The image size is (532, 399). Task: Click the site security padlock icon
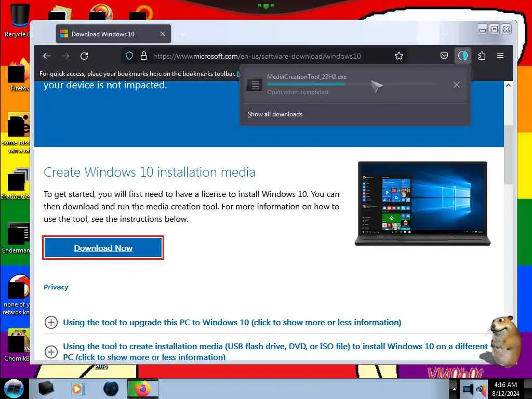(x=144, y=56)
